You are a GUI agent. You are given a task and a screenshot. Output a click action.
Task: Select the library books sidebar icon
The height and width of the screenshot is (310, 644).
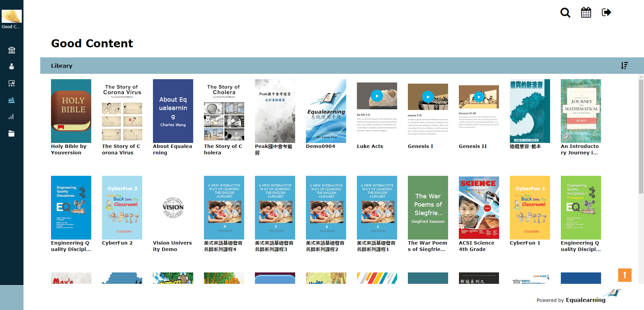tap(12, 100)
